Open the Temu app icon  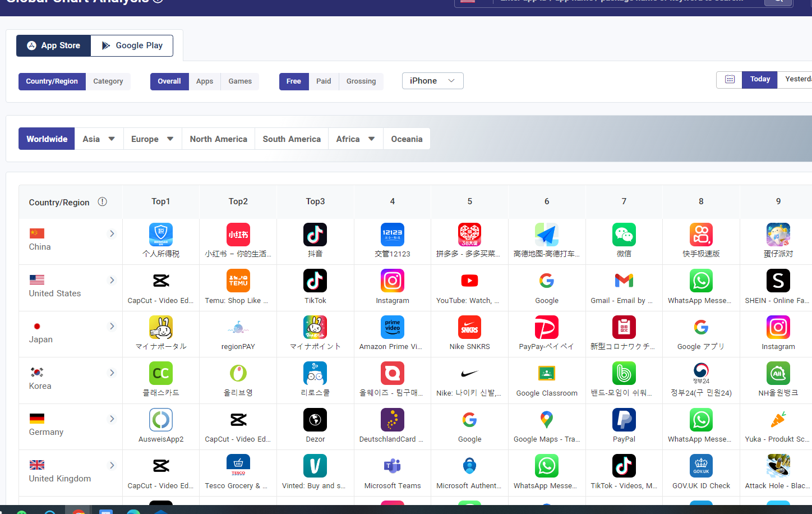click(x=238, y=281)
